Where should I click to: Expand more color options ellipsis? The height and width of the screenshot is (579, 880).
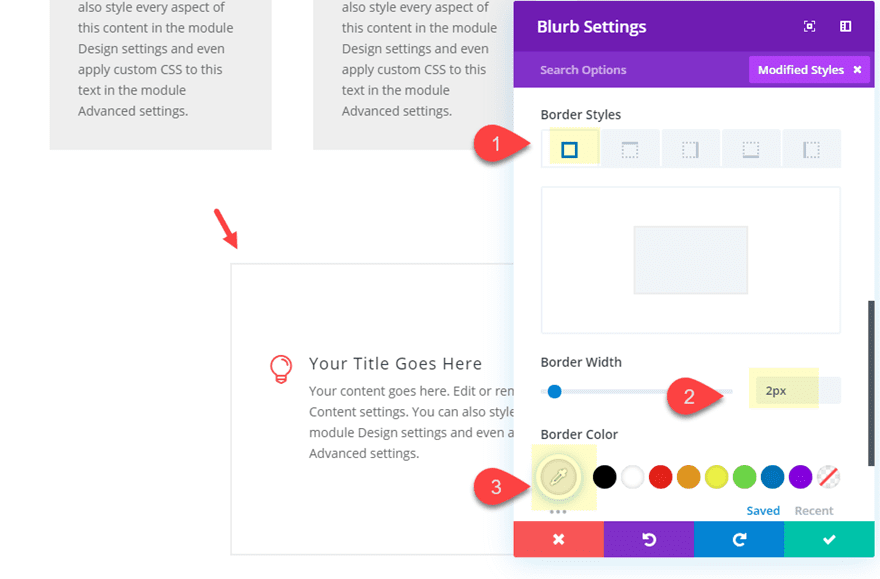tap(558, 512)
